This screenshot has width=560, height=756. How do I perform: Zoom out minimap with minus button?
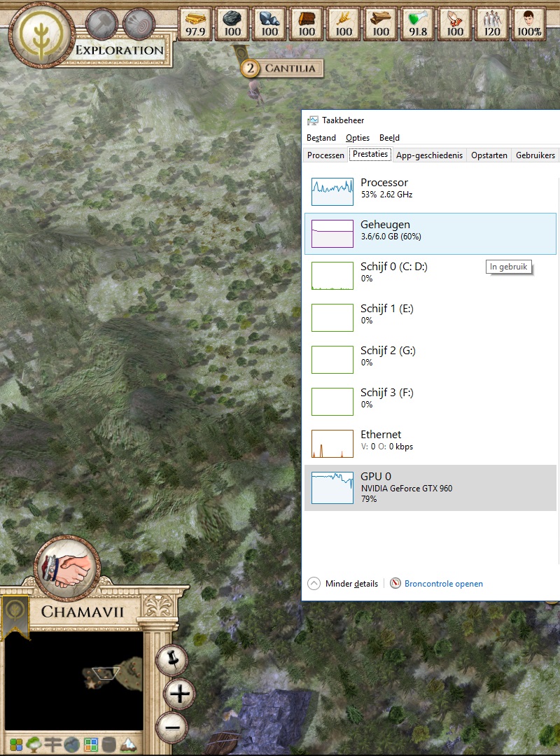(172, 727)
